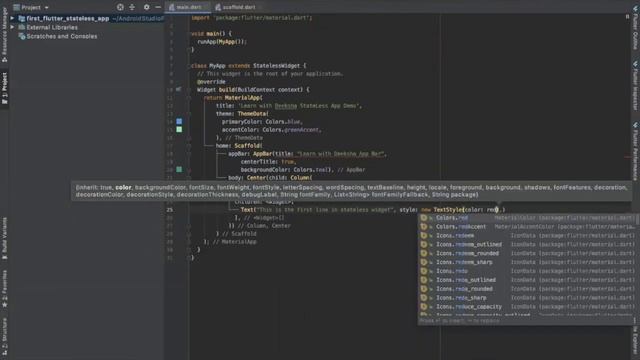This screenshot has width=640, height=360.
Task: Click the inspection indicator icon at the editor's top-right
Action: coord(627,17)
